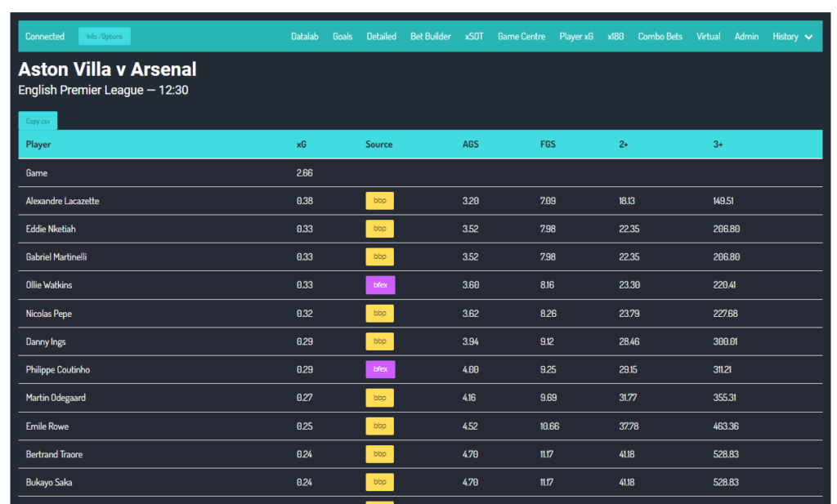Open the x180 page
Image resolution: width=837 pixels, height=504 pixels.
coord(615,36)
